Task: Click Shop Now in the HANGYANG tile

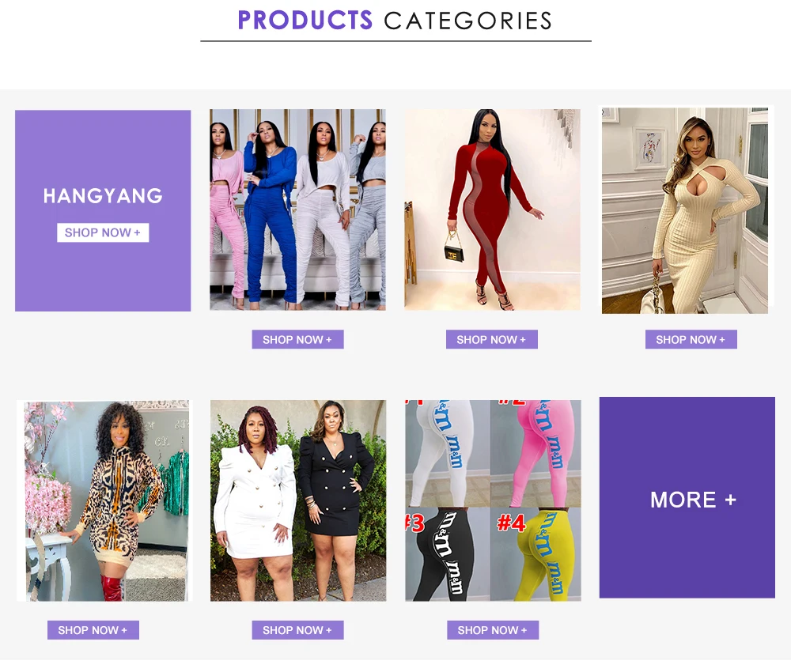Action: tap(103, 232)
